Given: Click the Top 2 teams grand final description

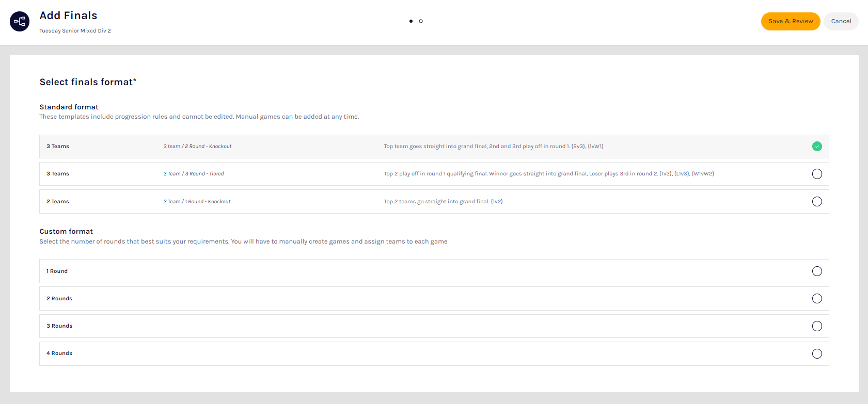Looking at the screenshot, I should pos(443,202).
